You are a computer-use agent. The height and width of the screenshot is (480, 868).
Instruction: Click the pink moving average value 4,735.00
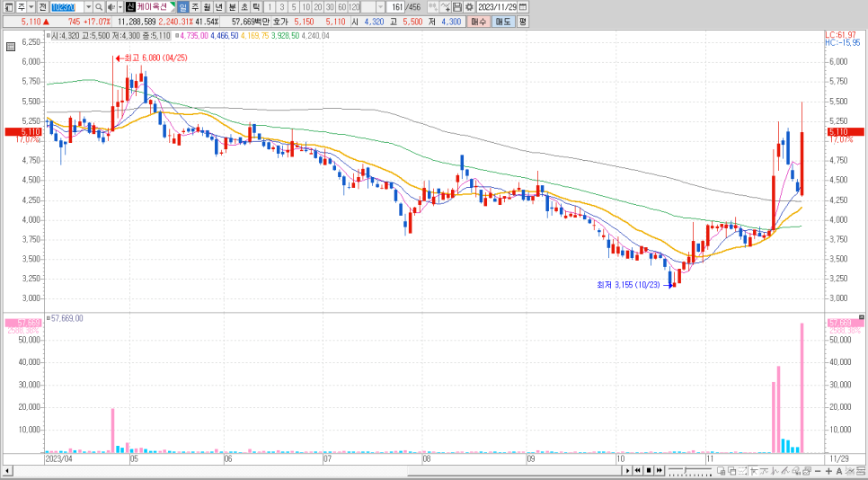(x=194, y=35)
